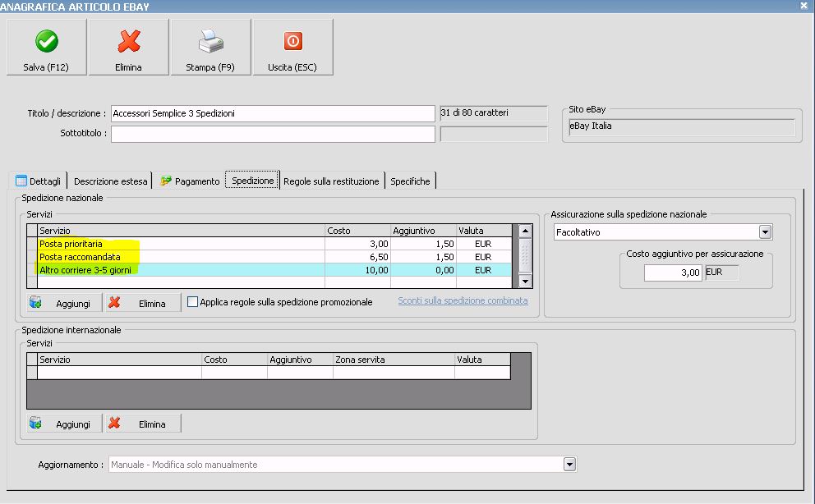Screen dimensions: 815x504
Task: Click Aggiuntivo 1,50 of Posta raccomandata
Action: click(423, 257)
